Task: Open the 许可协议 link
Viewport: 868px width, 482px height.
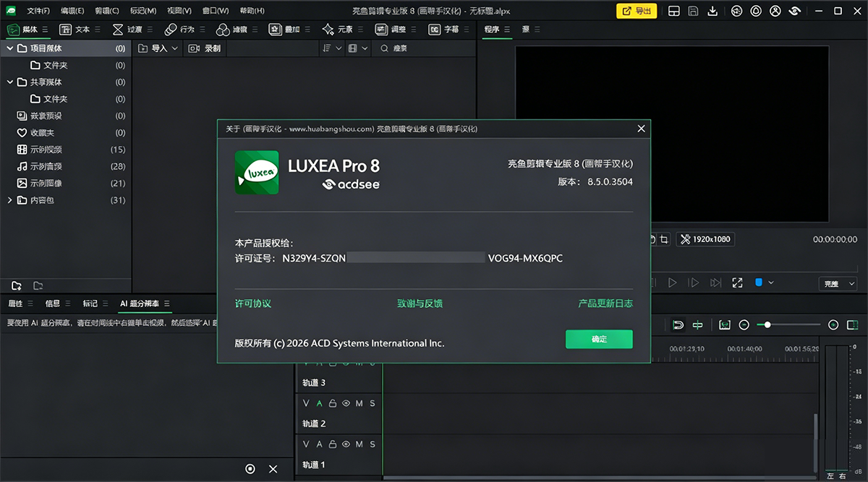Action: tap(253, 304)
